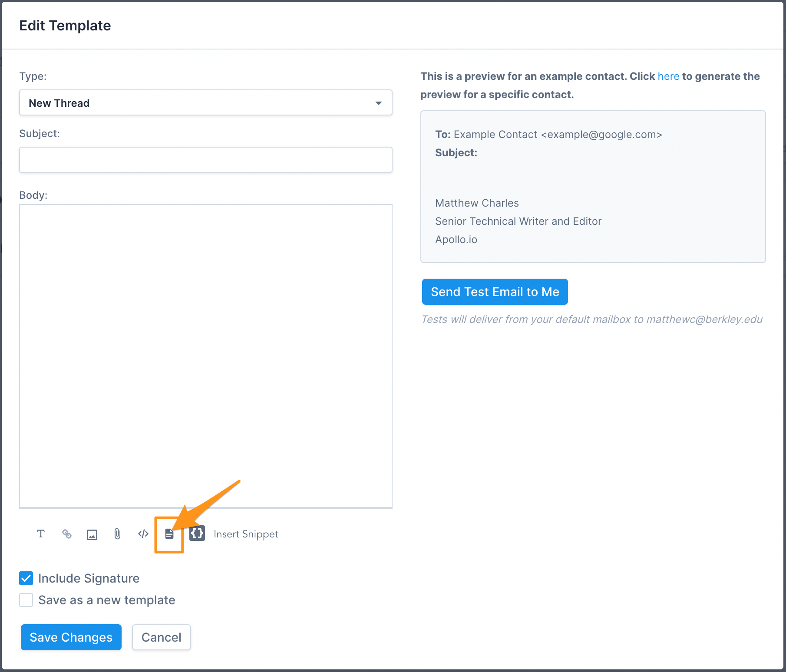Image resolution: width=786 pixels, height=672 pixels.
Task: Click the 'here' preview link
Action: [x=668, y=76]
